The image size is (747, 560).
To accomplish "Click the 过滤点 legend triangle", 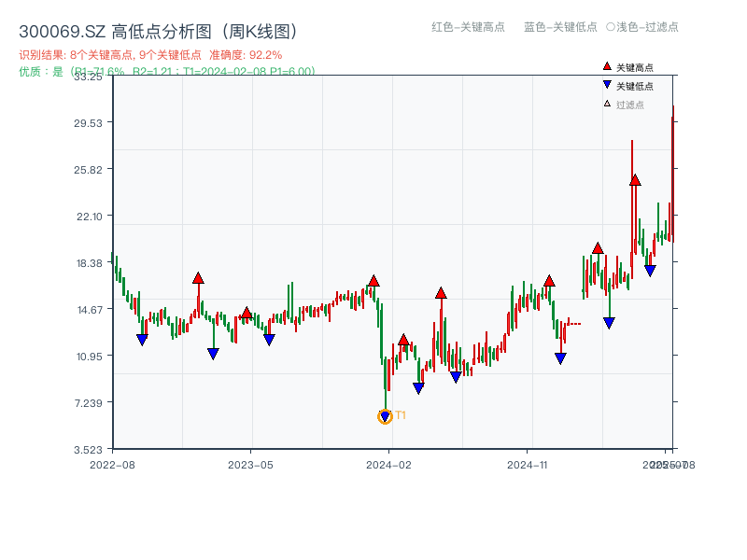I will (x=607, y=104).
